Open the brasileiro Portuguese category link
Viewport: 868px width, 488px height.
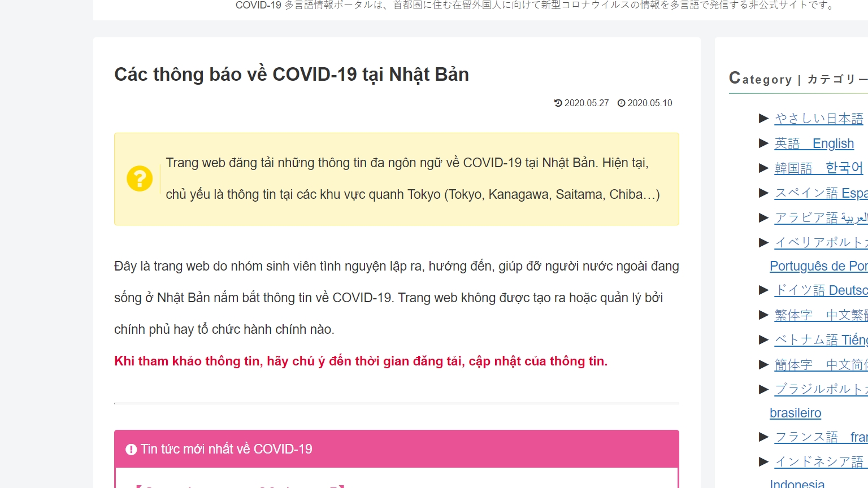[795, 413]
